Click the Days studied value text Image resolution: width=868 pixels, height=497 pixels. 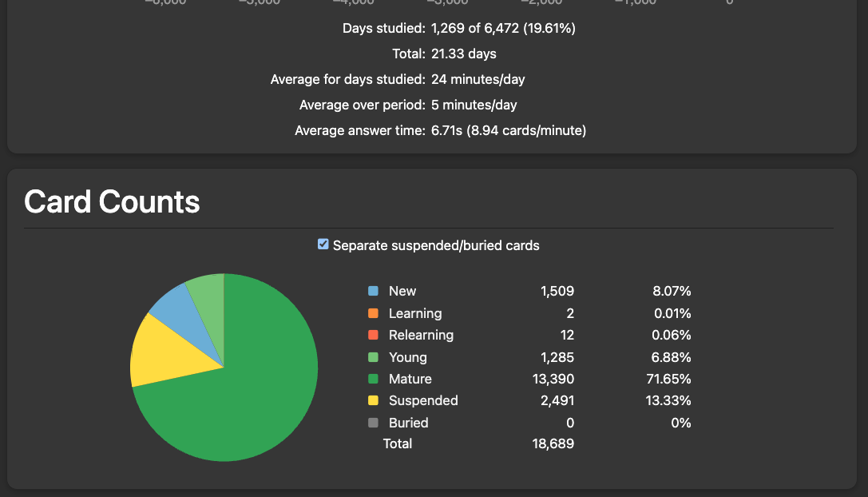(503, 29)
